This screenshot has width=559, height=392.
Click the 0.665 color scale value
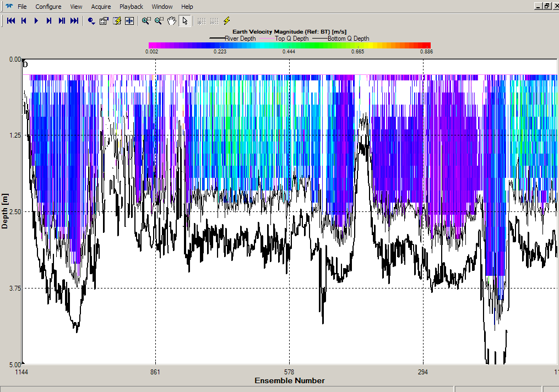point(357,51)
